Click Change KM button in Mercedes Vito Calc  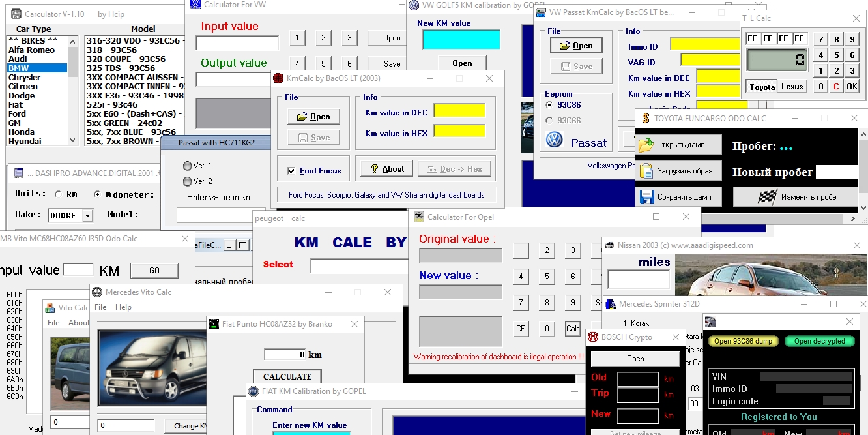click(186, 426)
